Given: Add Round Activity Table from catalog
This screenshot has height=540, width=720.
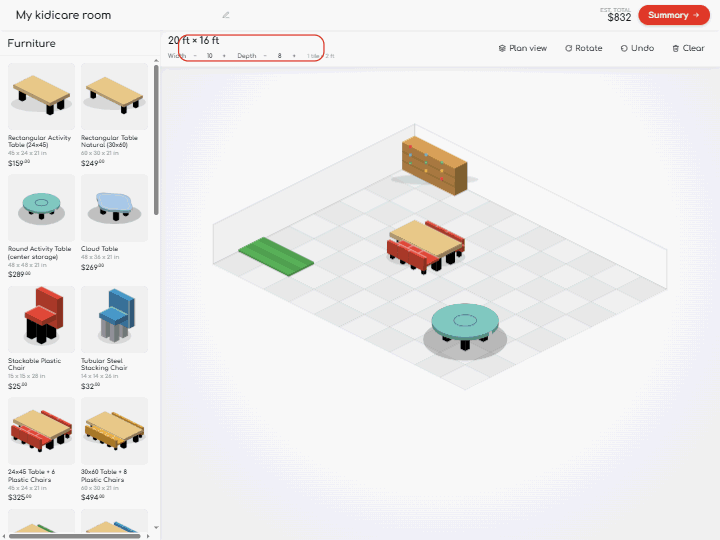Looking at the screenshot, I should point(41,208).
